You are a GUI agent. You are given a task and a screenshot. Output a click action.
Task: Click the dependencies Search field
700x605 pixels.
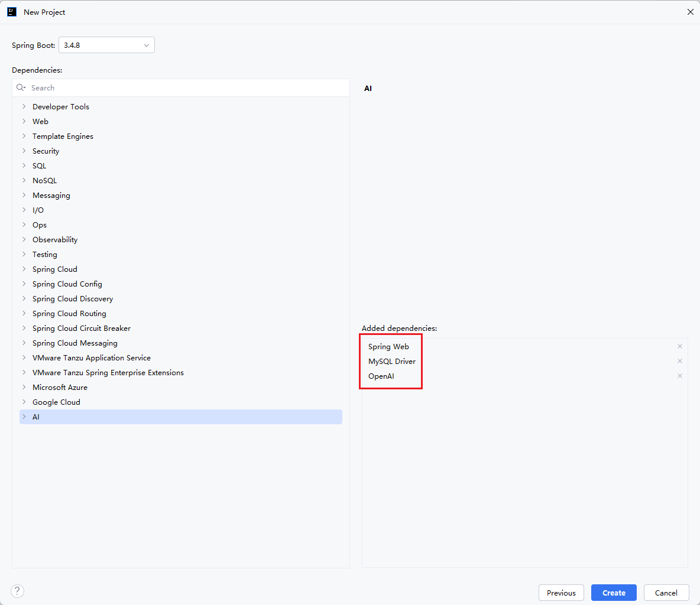tap(181, 88)
